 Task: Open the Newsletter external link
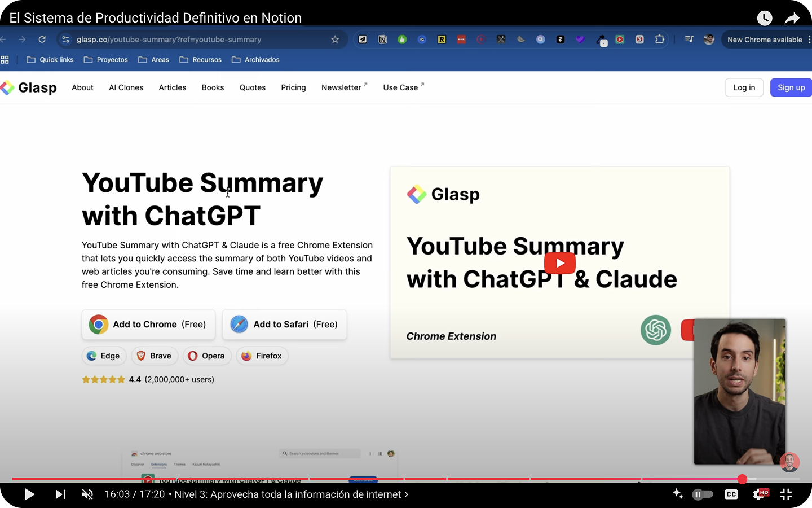[344, 87]
